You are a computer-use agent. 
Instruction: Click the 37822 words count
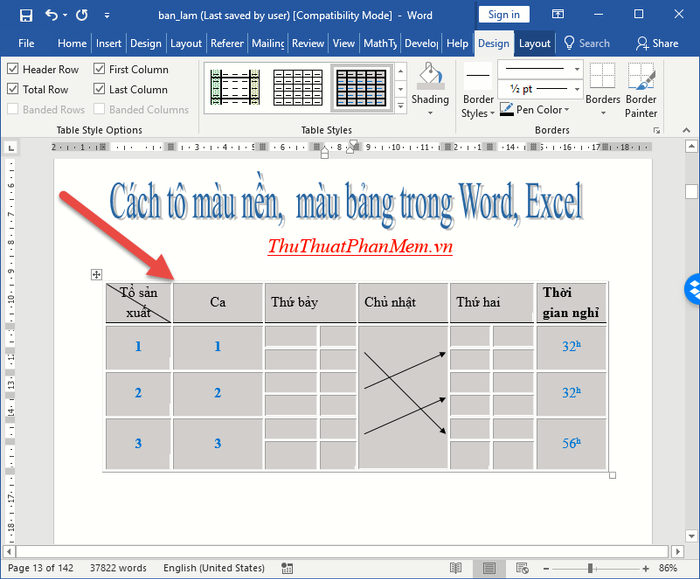click(118, 568)
